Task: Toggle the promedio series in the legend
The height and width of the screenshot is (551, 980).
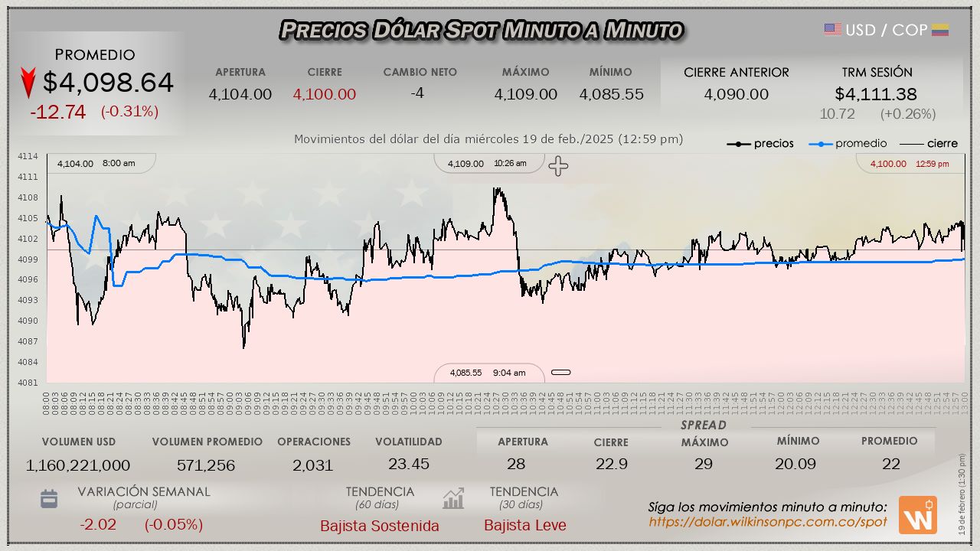Action: pyautogui.click(x=848, y=144)
